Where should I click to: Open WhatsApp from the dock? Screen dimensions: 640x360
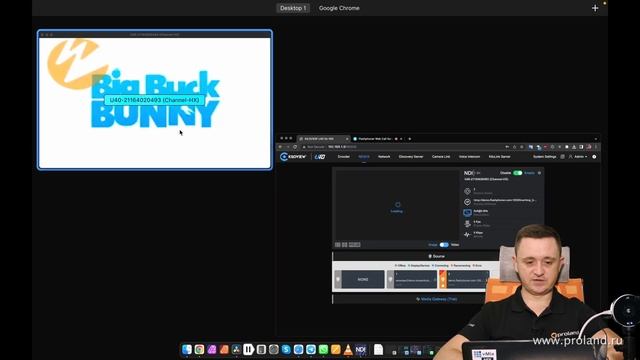click(x=323, y=349)
